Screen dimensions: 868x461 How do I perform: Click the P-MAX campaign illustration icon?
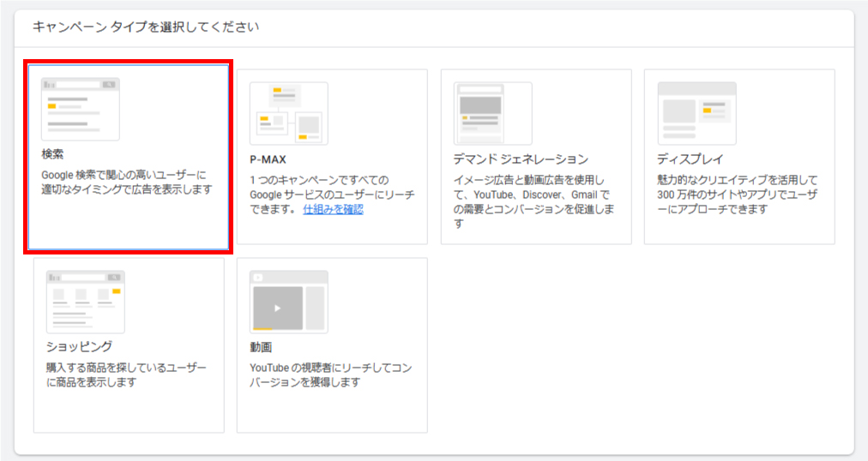pyautogui.click(x=288, y=113)
